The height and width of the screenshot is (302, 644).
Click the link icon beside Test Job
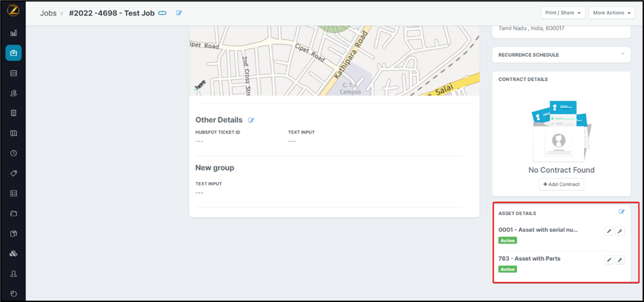163,13
